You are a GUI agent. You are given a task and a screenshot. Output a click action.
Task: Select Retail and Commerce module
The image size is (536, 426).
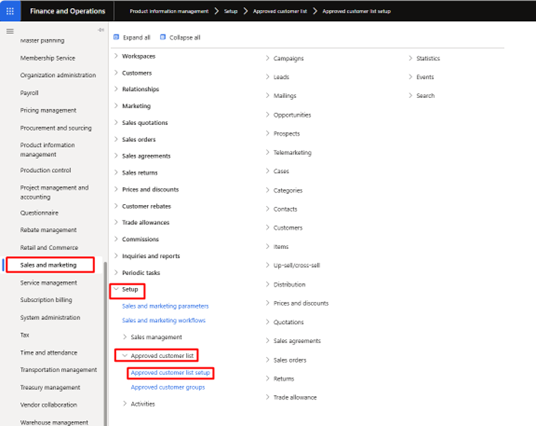point(49,248)
